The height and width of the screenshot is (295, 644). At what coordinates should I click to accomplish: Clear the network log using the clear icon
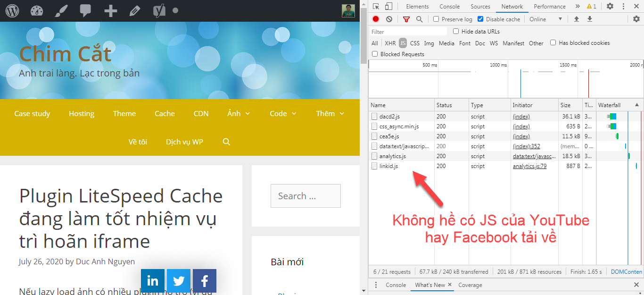click(389, 19)
